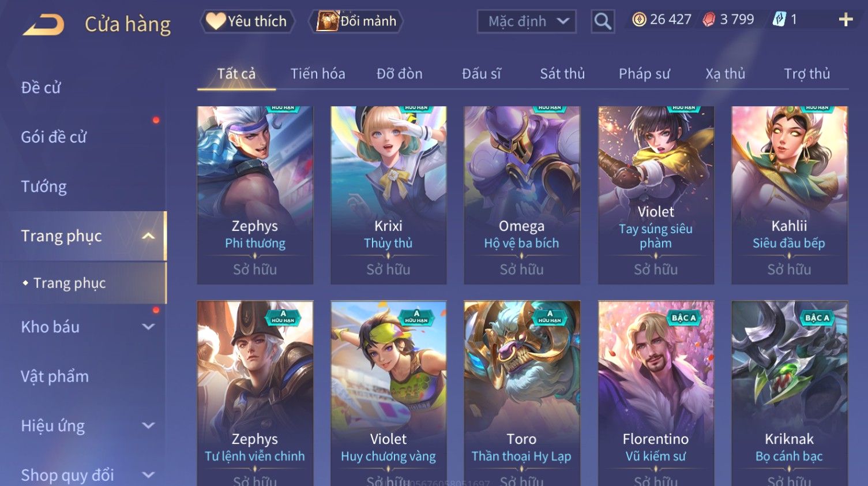Tap the gold coin icon

[639, 20]
